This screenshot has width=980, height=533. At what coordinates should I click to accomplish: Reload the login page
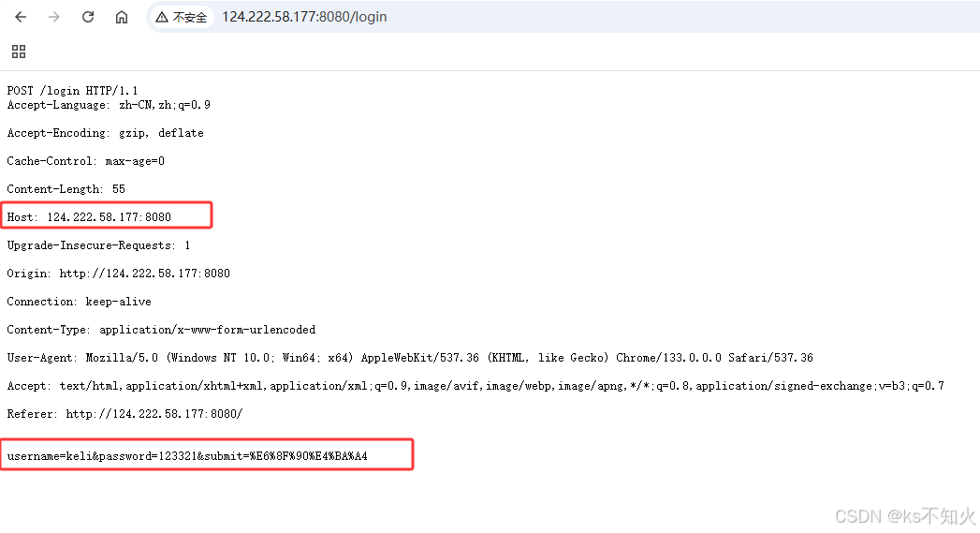[88, 17]
